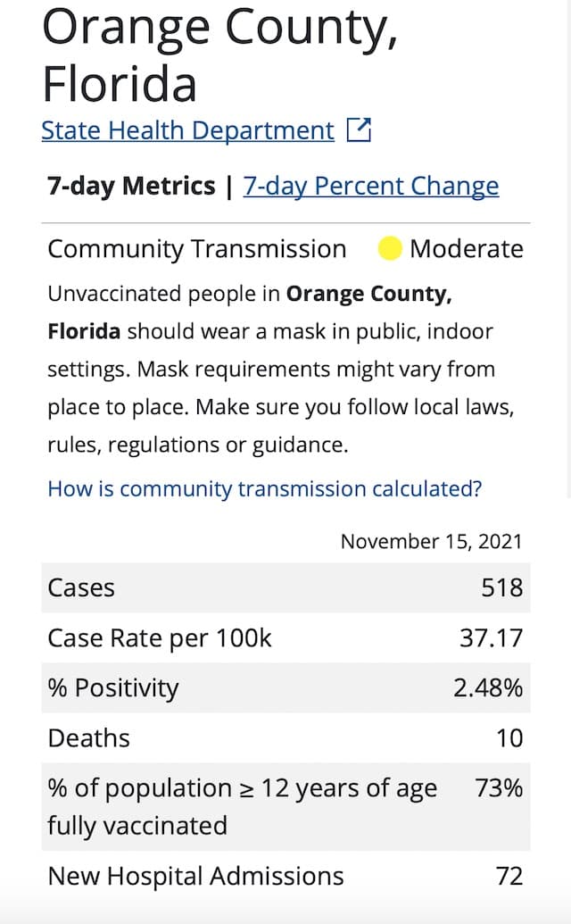
Task: Open the State Health Department link
Action: click(187, 130)
